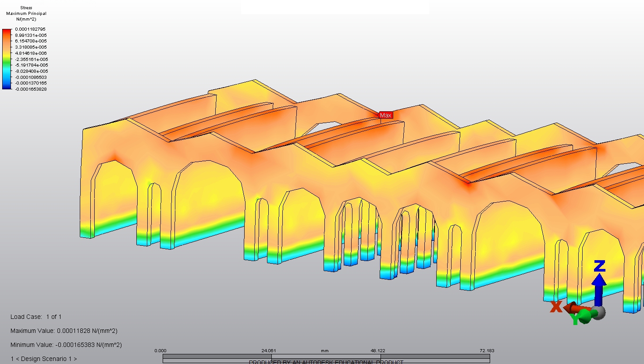Click the Stress Maximum Principal legend title
This screenshot has width=644, height=364.
coord(26,11)
